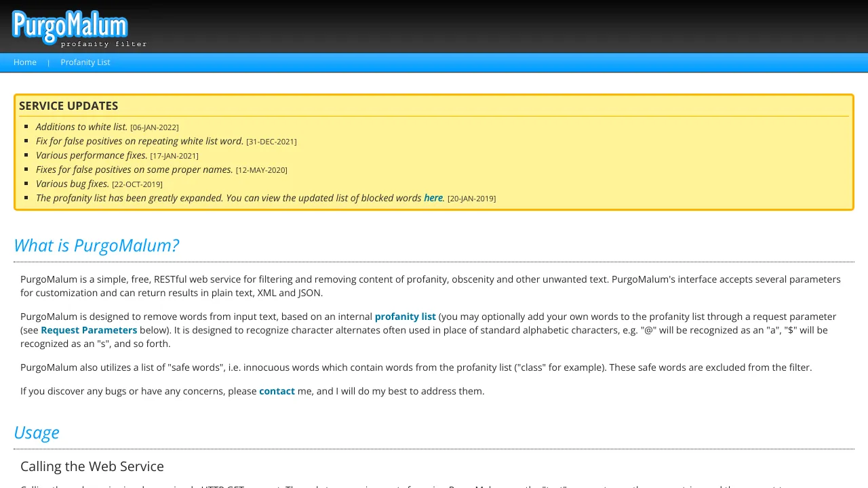The height and width of the screenshot is (488, 868).
Task: Click the 'contact' link
Action: [x=277, y=391]
